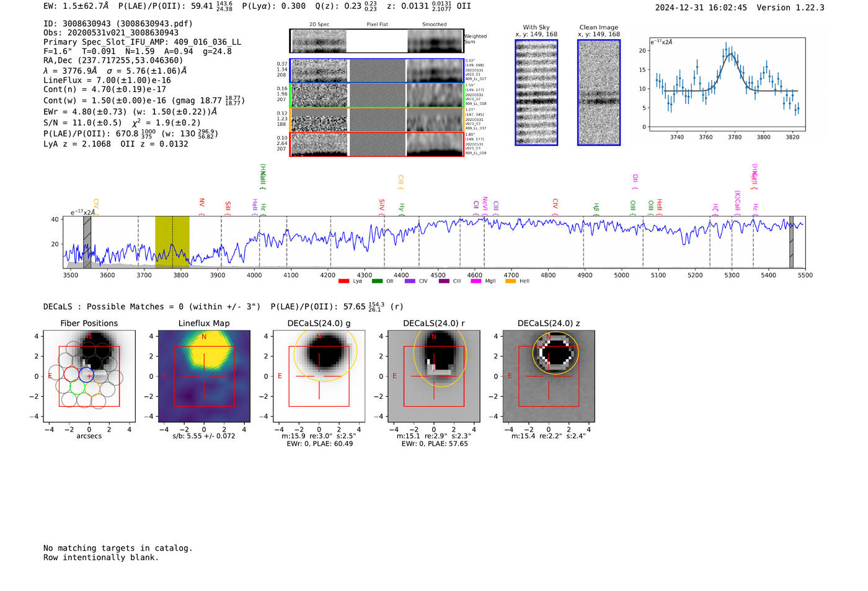
Task: Click the HeII orange legend swatch
Action: 511,282
